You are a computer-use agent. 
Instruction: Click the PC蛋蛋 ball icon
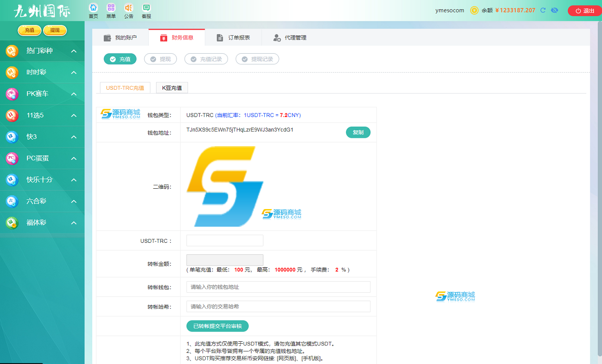pyautogui.click(x=12, y=158)
